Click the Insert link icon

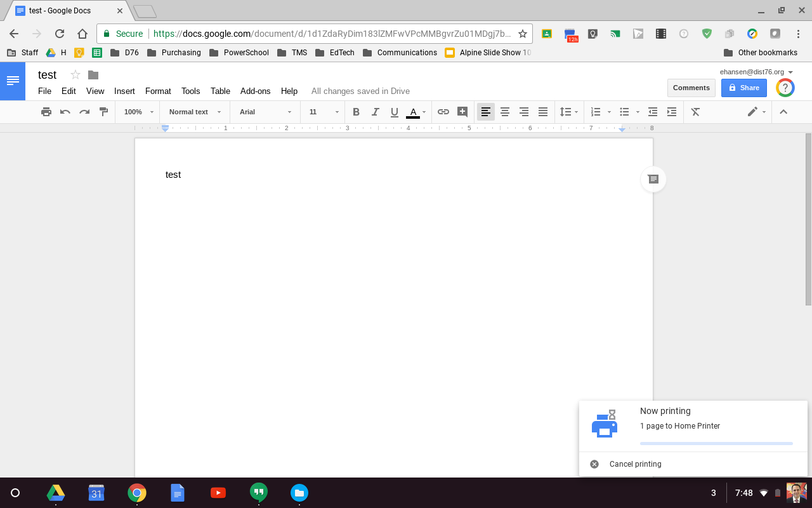[443, 112]
